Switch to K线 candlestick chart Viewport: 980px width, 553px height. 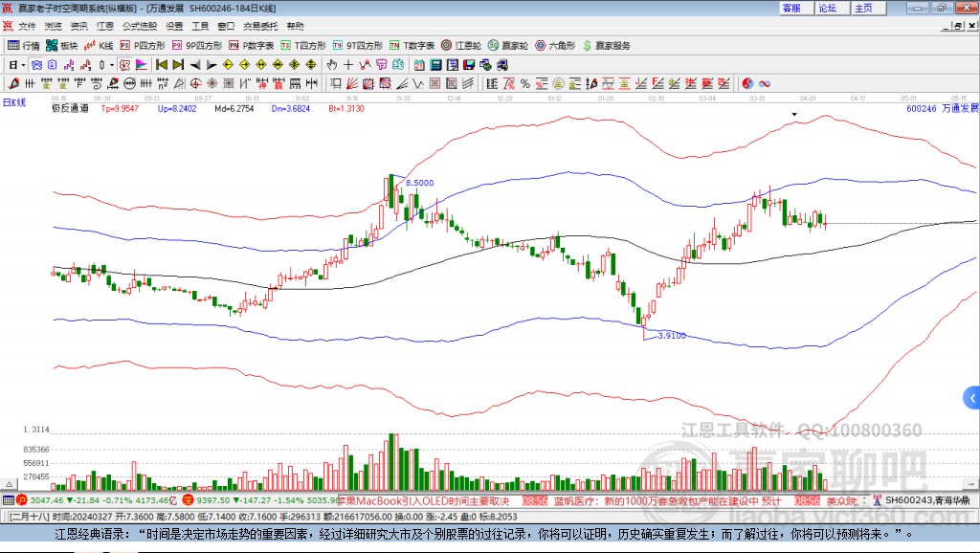pyautogui.click(x=100, y=45)
